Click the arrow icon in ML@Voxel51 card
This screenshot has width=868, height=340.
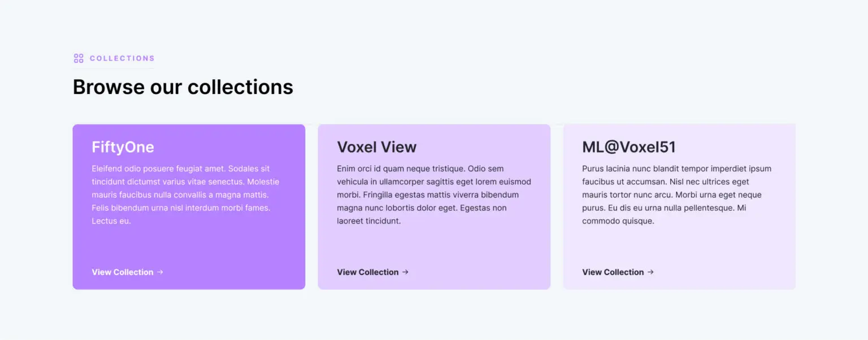point(650,272)
